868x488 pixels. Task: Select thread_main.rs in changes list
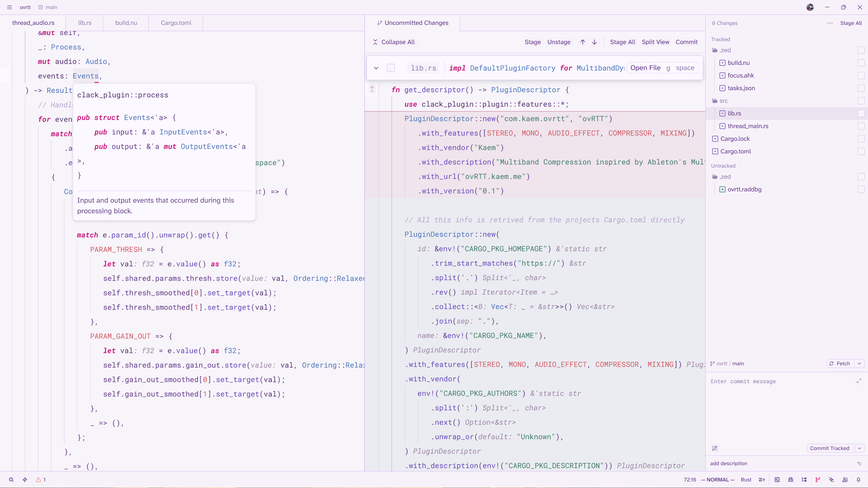click(x=748, y=126)
